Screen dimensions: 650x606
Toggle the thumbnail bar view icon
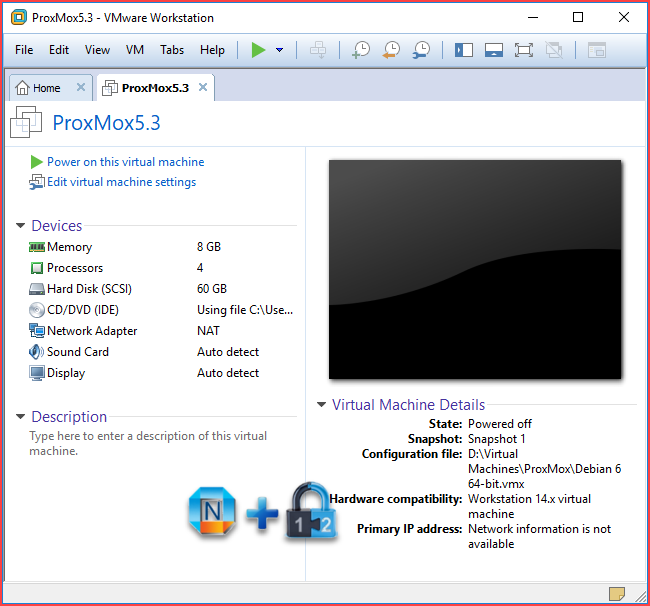coord(494,50)
